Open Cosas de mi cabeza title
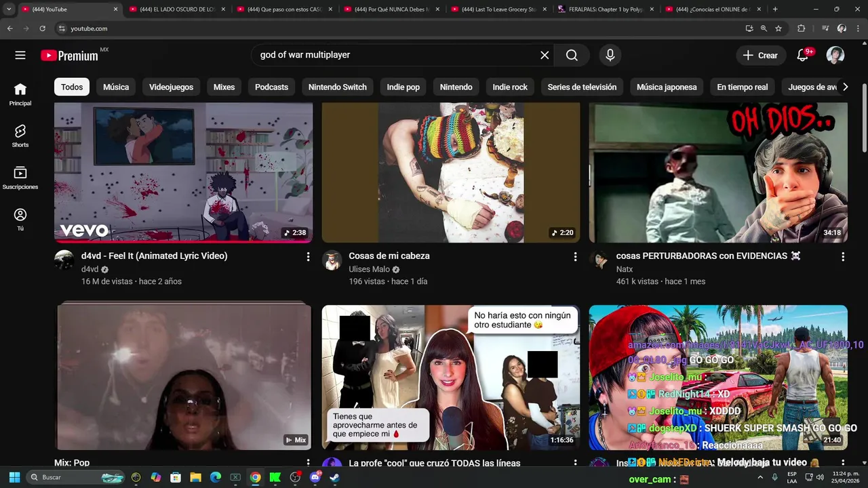Screen dimensions: 868x488 389,256
